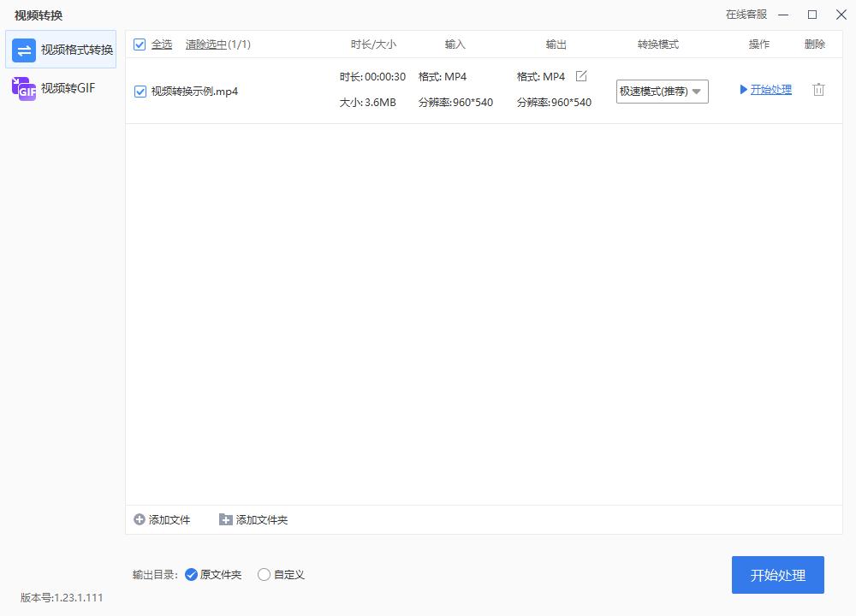The width and height of the screenshot is (856, 616).
Task: Click the edit icon next to output format MP4
Action: (x=581, y=75)
